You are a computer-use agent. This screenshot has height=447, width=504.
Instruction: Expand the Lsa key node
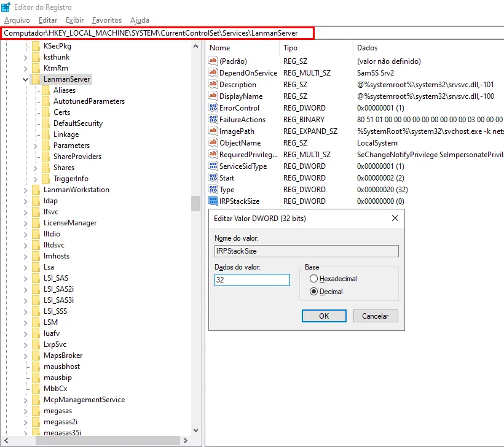[x=25, y=268]
